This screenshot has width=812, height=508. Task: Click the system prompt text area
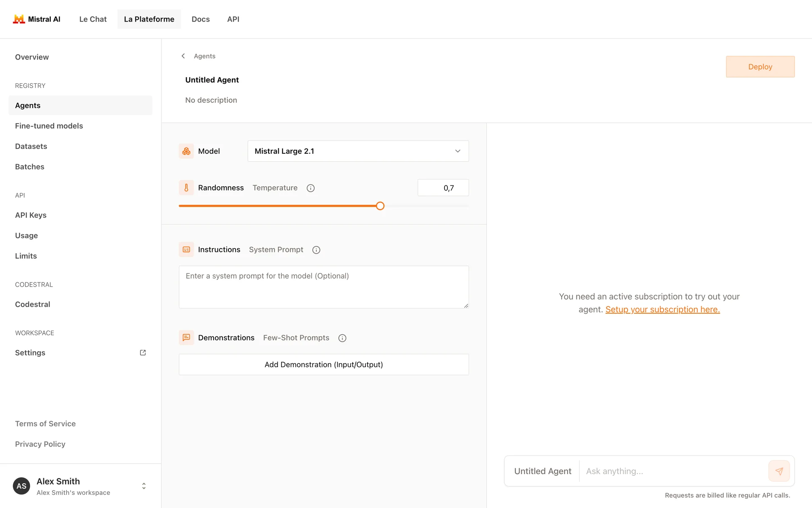pos(324,287)
